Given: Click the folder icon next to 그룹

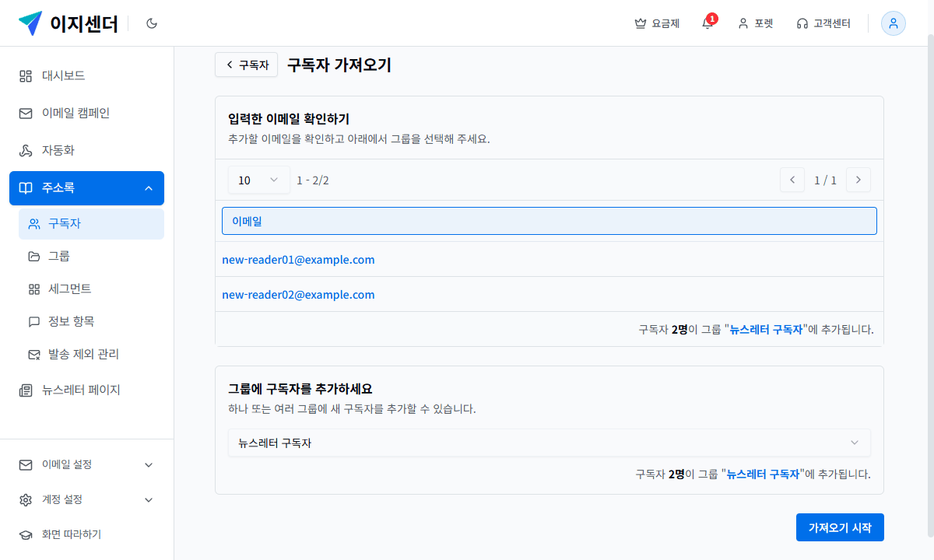Looking at the screenshot, I should [34, 257].
